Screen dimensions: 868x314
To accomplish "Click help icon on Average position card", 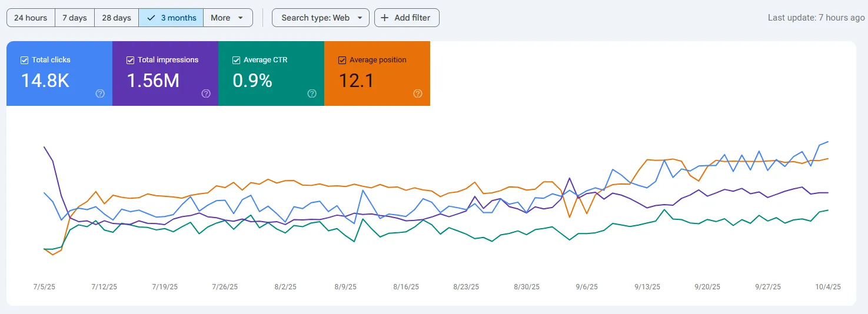I will pyautogui.click(x=418, y=93).
